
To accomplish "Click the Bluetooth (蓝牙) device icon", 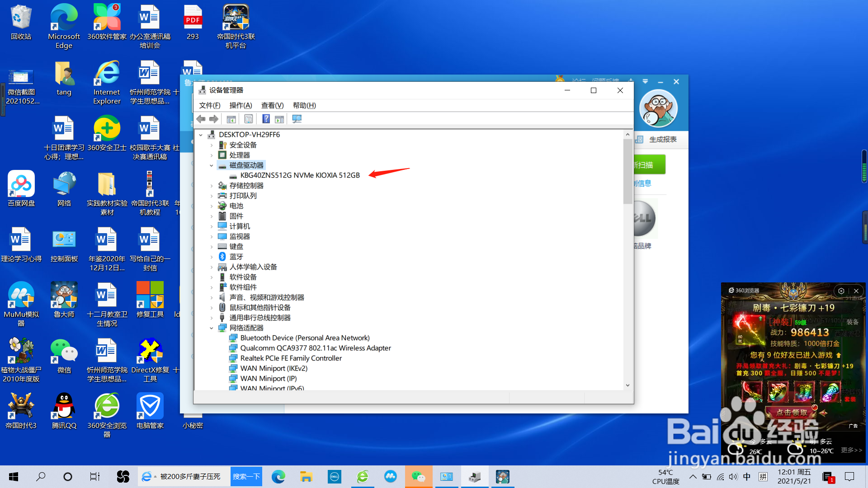I will (222, 257).
